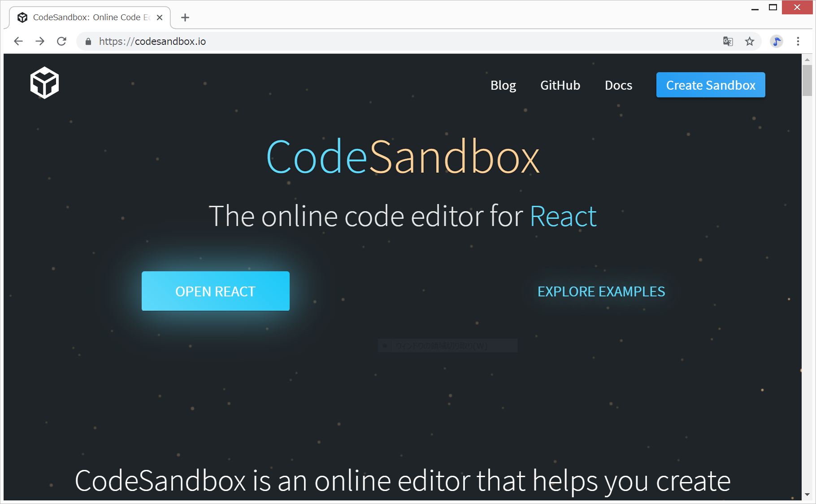
Task: Open the Chrome three-dot menu
Action: (798, 41)
